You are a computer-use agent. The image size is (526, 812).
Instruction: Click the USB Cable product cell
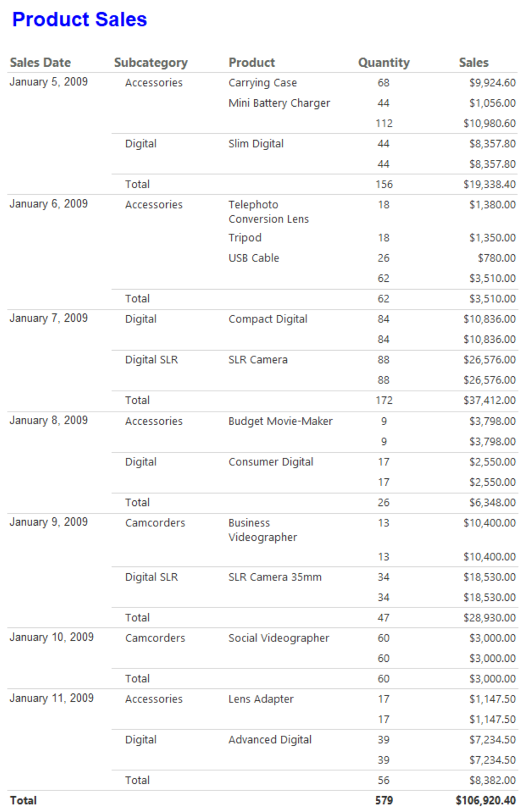coord(254,258)
